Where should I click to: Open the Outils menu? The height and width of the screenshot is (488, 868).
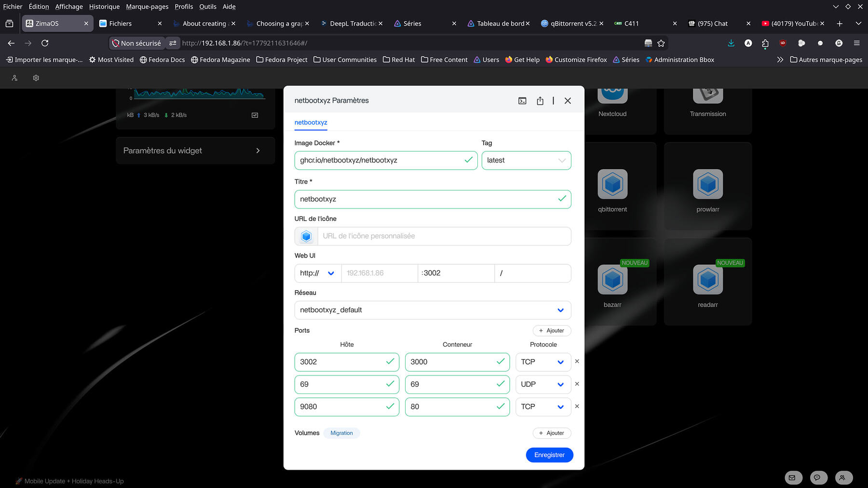coord(208,7)
